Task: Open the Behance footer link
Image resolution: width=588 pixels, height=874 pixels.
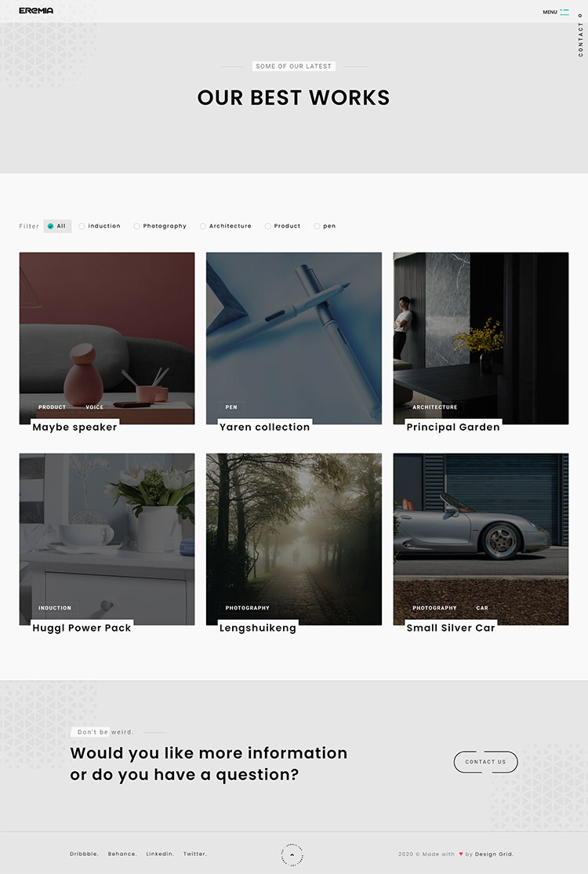Action: coord(122,854)
